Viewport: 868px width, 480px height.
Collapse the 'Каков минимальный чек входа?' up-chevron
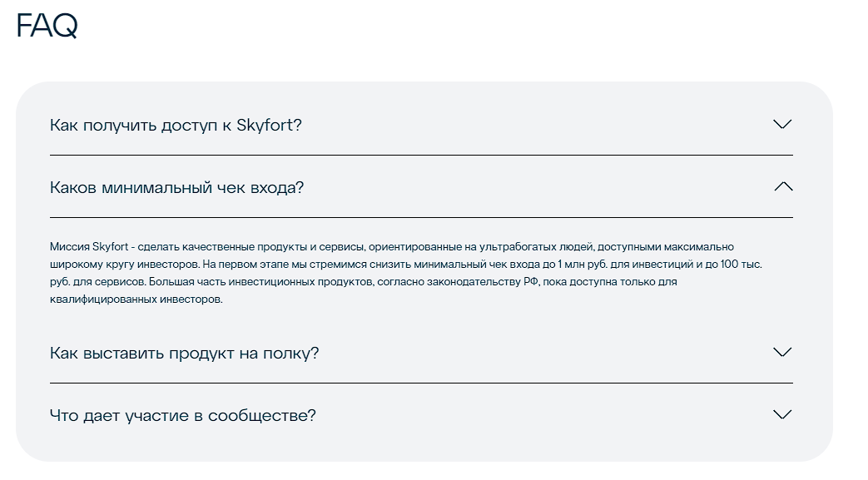(782, 186)
